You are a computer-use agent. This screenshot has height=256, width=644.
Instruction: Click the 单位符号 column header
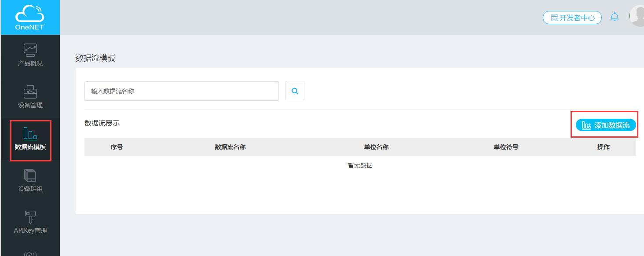506,147
